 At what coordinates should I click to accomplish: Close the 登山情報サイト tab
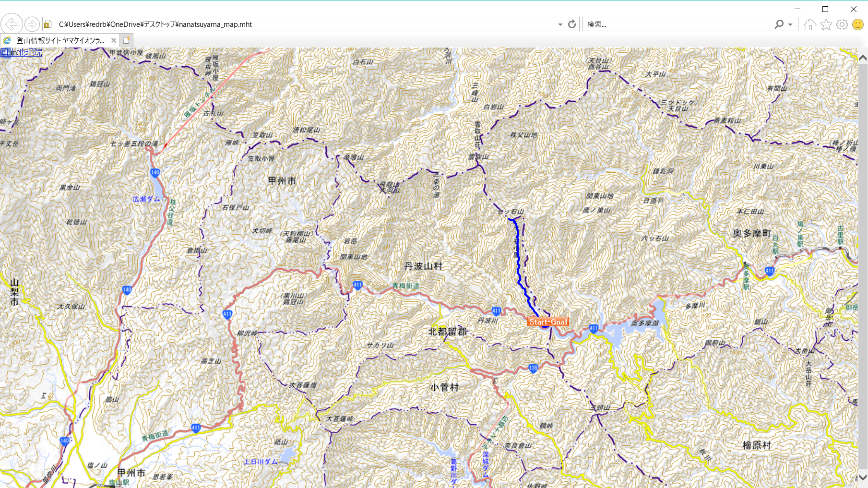(x=113, y=40)
